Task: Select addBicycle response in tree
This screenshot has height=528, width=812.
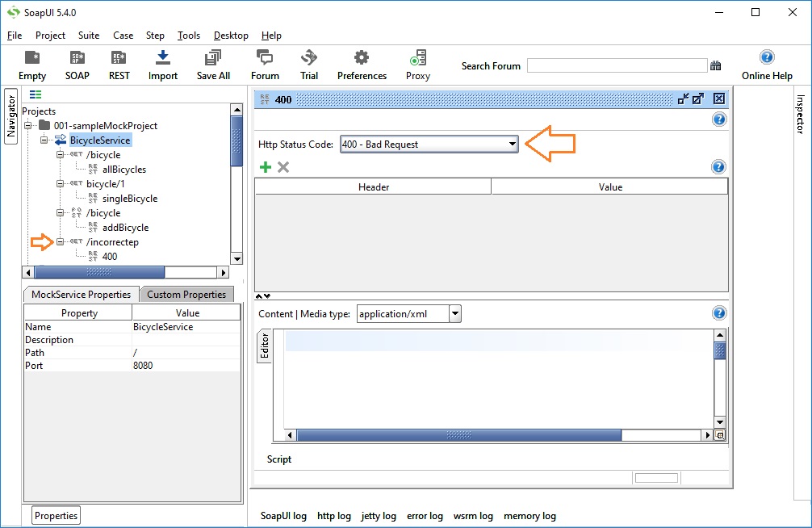Action: [125, 227]
